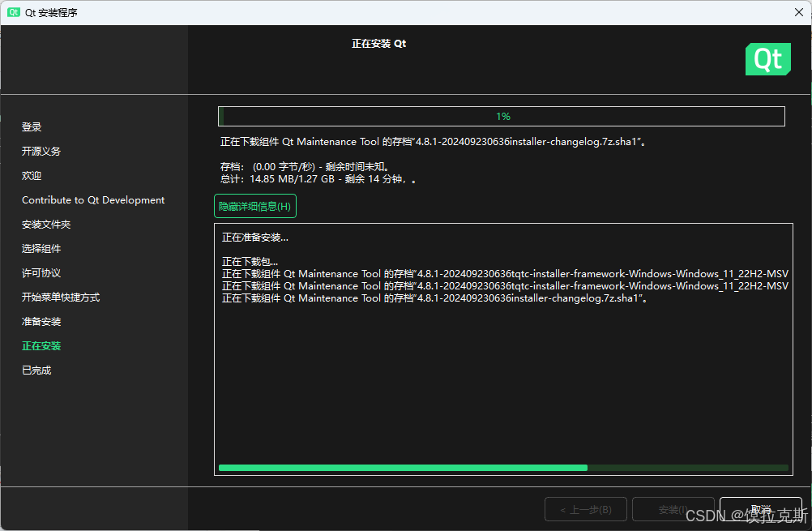
Task: Click the 正在下载包... log line
Action: [x=250, y=262]
